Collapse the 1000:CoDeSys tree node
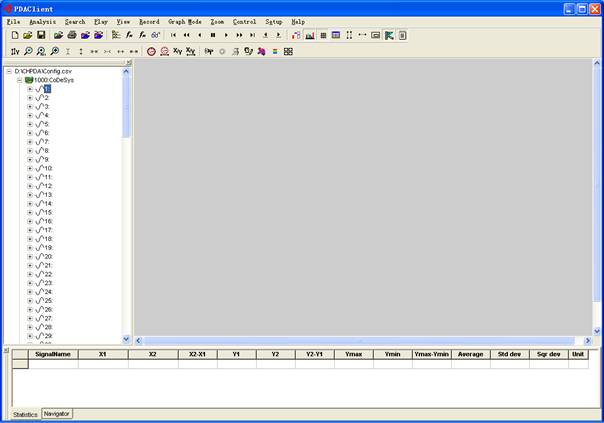This screenshot has height=423, width=604. pos(19,80)
